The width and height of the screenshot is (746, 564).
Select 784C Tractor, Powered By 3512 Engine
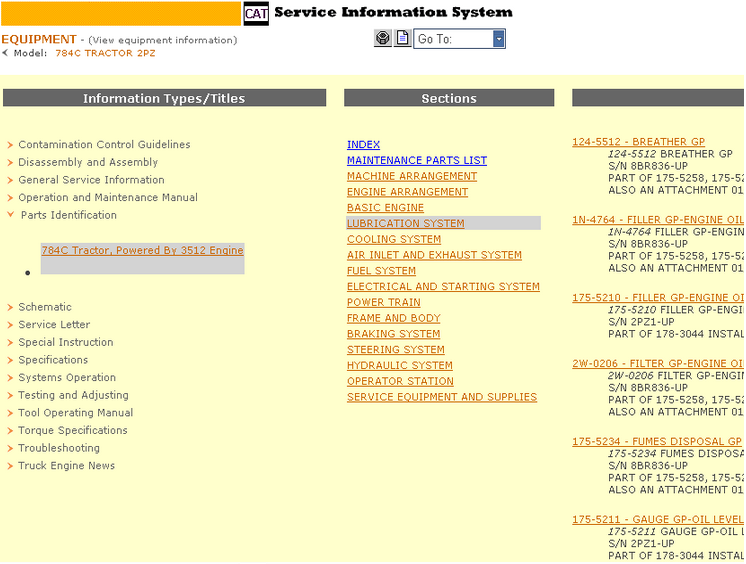142,251
